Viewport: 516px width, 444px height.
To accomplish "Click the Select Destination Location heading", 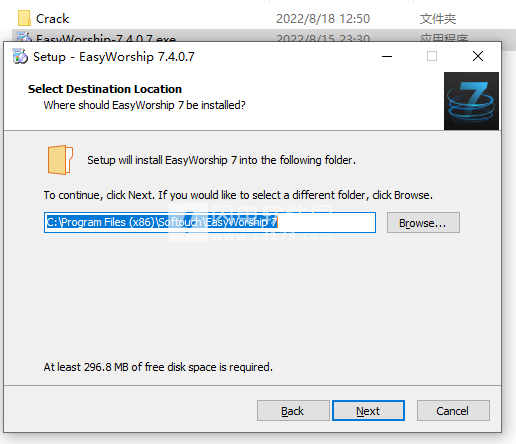I will (105, 89).
